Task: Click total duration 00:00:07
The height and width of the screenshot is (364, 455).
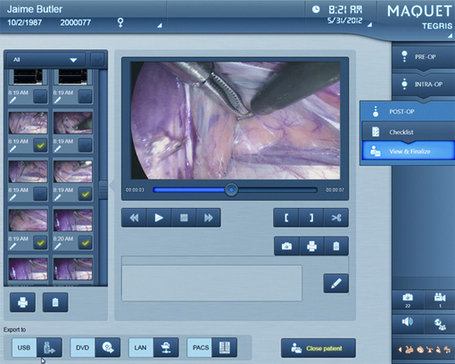Action: (335, 190)
